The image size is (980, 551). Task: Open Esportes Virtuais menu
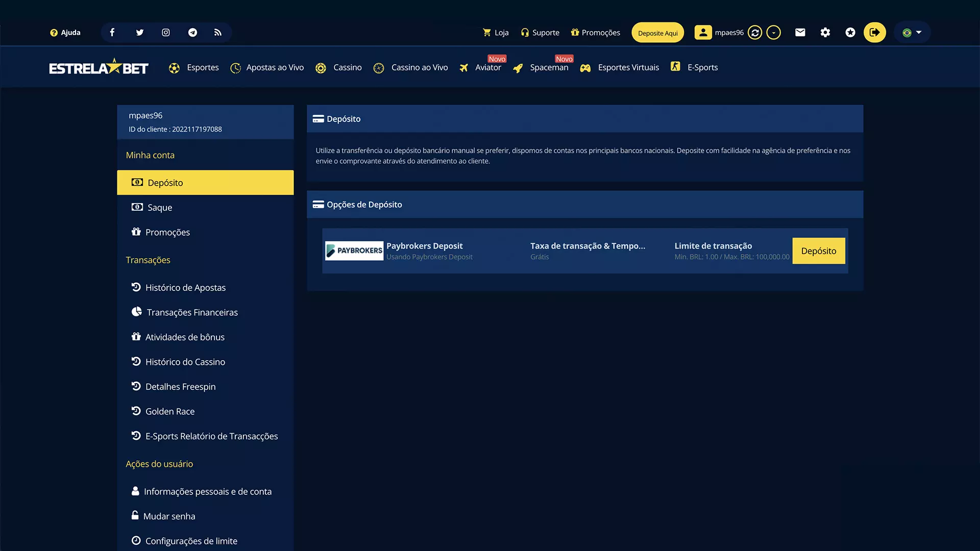(x=620, y=67)
